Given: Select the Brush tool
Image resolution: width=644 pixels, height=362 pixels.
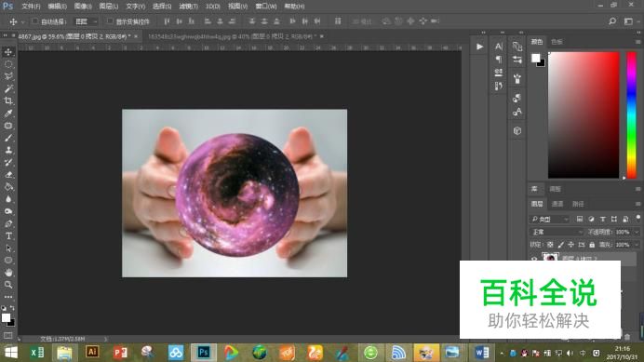Looking at the screenshot, I should (x=8, y=138).
